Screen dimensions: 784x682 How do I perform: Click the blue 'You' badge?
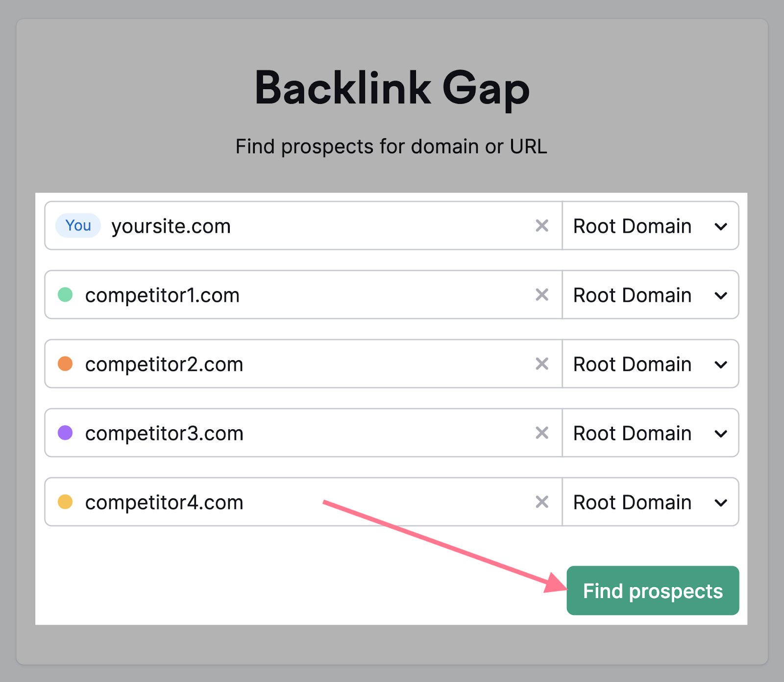pyautogui.click(x=77, y=226)
